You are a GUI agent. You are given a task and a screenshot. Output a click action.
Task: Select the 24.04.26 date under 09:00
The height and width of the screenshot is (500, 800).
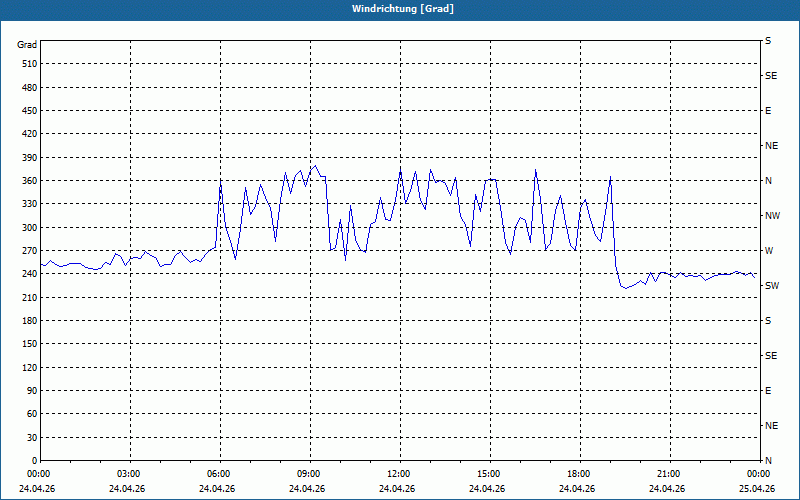307,489
